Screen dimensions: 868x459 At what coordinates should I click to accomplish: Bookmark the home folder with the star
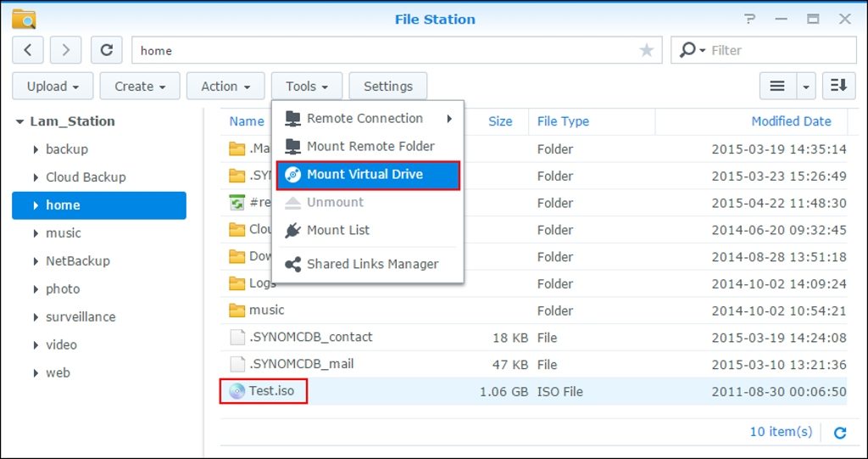[647, 50]
